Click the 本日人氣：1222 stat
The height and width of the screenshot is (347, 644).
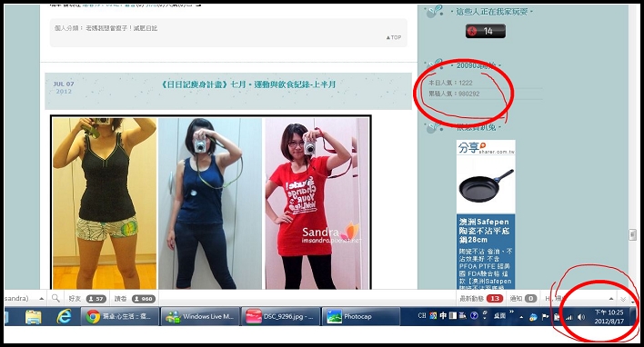click(450, 83)
